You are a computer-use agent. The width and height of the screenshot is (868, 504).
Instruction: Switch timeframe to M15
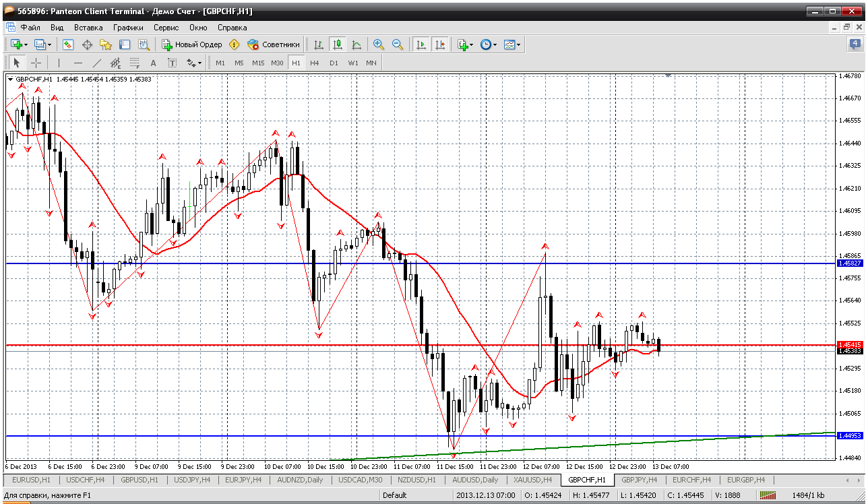coord(258,63)
